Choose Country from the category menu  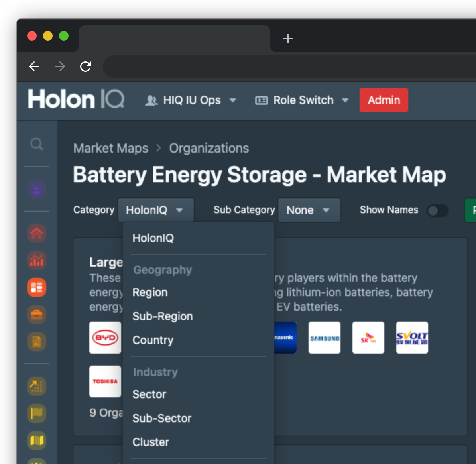[x=198, y=340]
